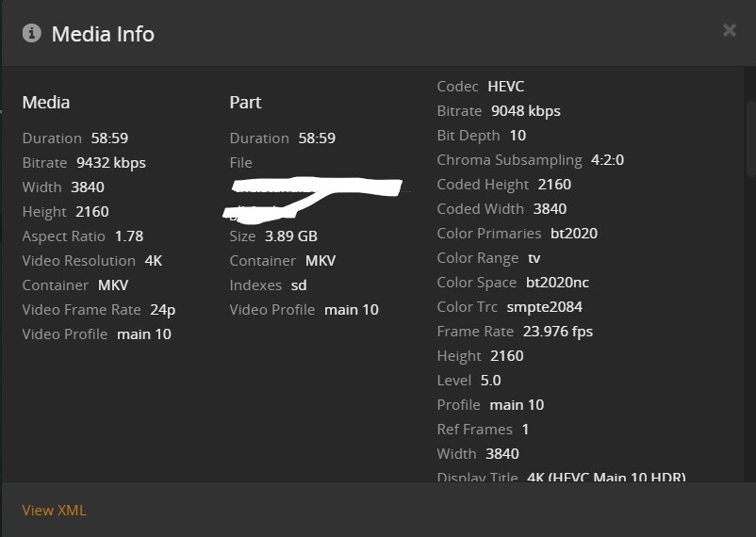Select the smpte2084 Color Trc value
Image resolution: width=756 pixels, height=537 pixels.
click(x=544, y=306)
